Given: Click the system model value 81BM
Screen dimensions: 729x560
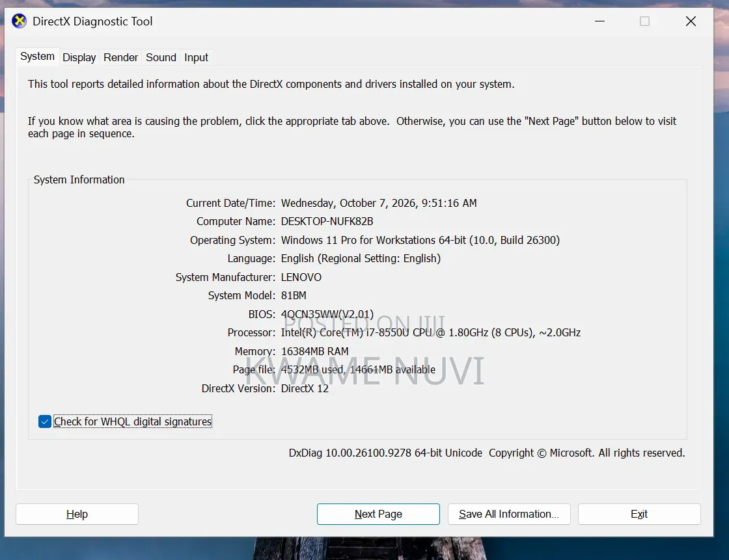Looking at the screenshot, I should (x=294, y=295).
